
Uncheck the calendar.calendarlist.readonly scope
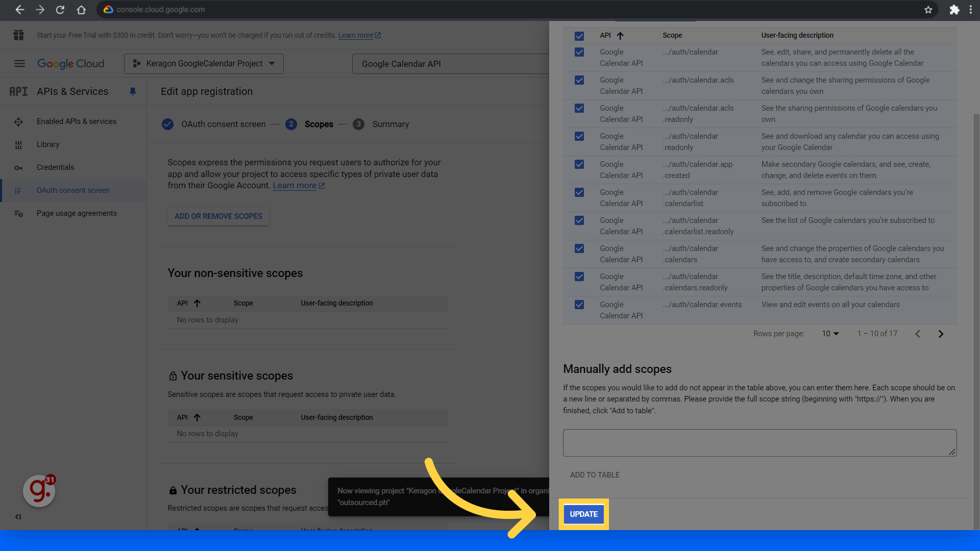[579, 220]
